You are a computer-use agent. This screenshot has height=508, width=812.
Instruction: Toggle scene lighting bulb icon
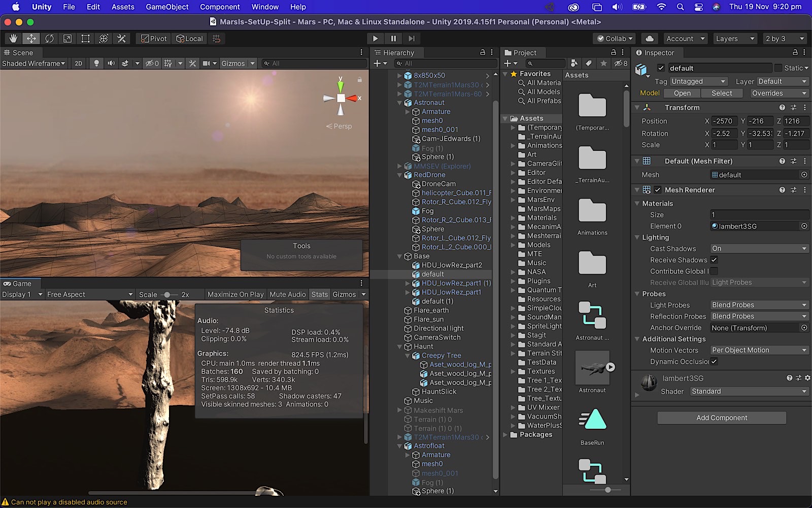(96, 63)
